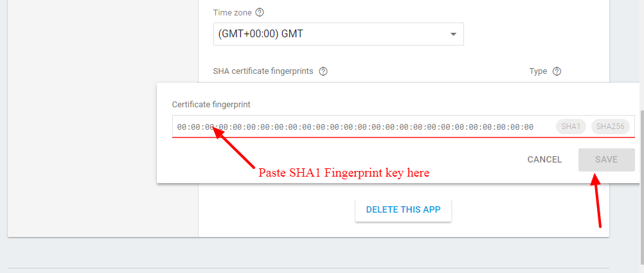
Task: Click the horizontal divider line below the card
Action: click(x=309, y=268)
